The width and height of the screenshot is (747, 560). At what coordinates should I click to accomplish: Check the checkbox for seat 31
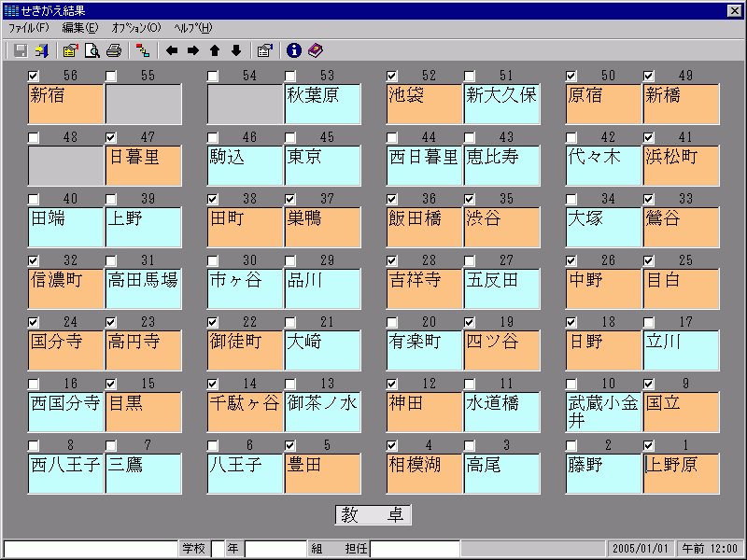[111, 261]
